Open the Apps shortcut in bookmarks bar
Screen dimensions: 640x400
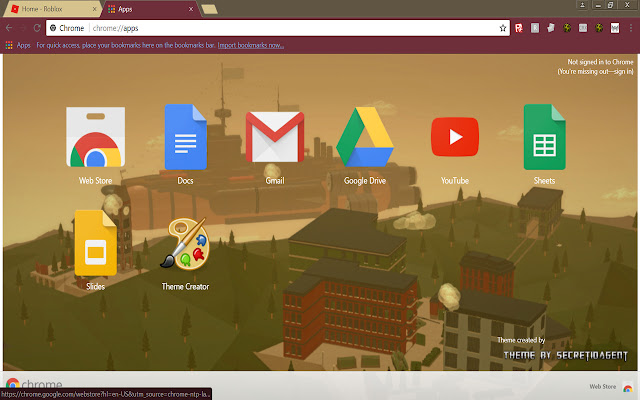point(18,45)
